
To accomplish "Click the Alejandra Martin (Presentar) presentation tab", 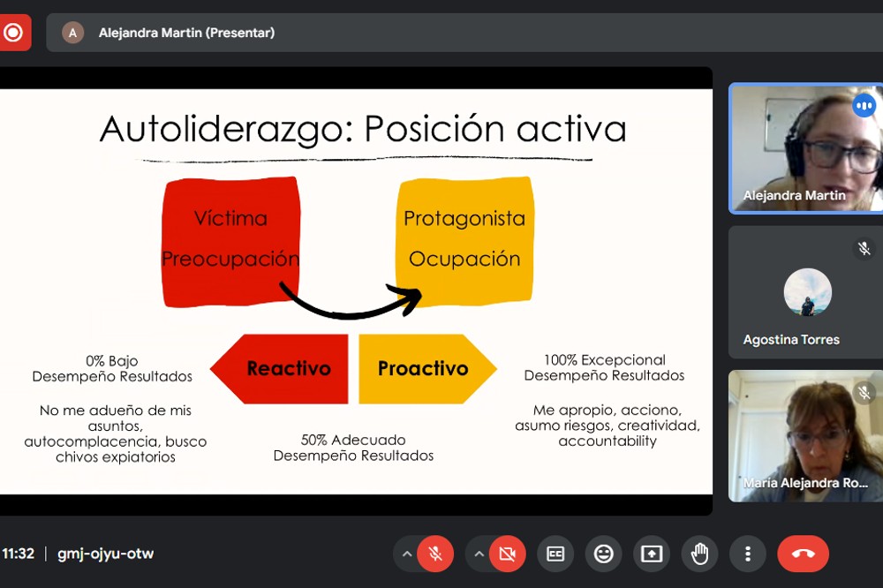I will [x=186, y=33].
